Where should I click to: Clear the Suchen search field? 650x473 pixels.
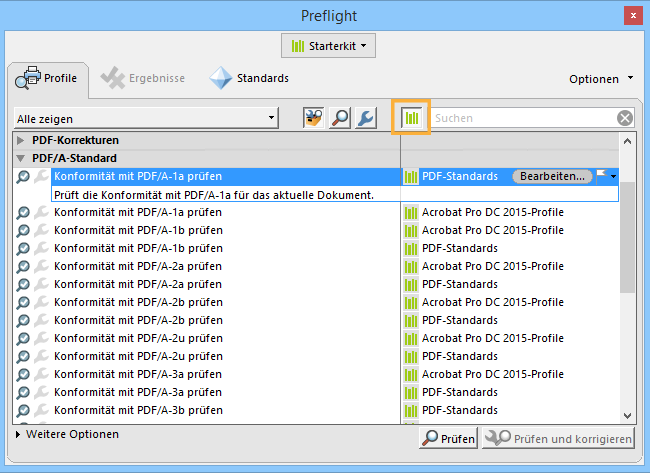pos(625,118)
